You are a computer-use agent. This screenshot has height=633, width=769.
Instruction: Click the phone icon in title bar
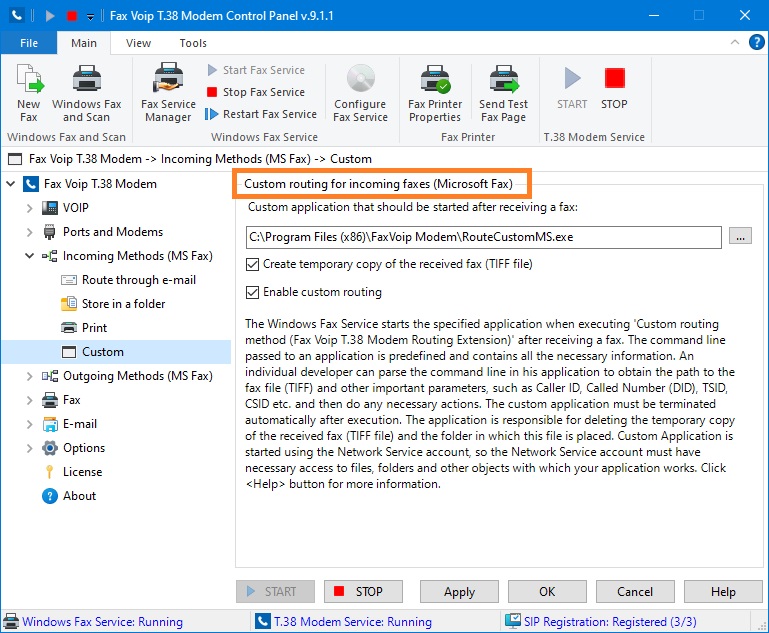pyautogui.click(x=17, y=16)
